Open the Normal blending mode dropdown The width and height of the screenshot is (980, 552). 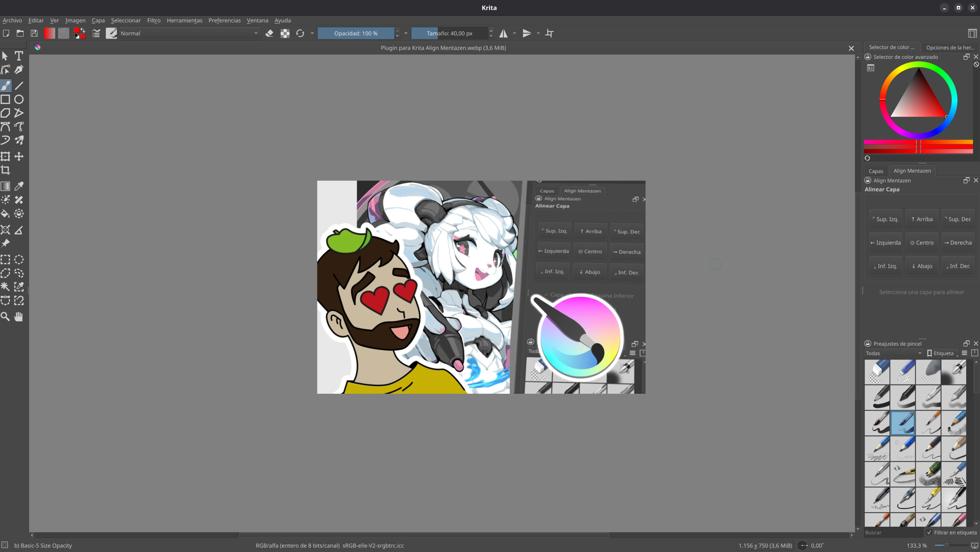(x=189, y=33)
